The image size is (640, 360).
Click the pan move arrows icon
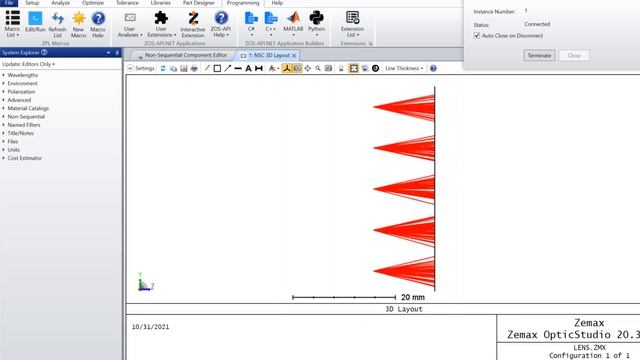307,68
